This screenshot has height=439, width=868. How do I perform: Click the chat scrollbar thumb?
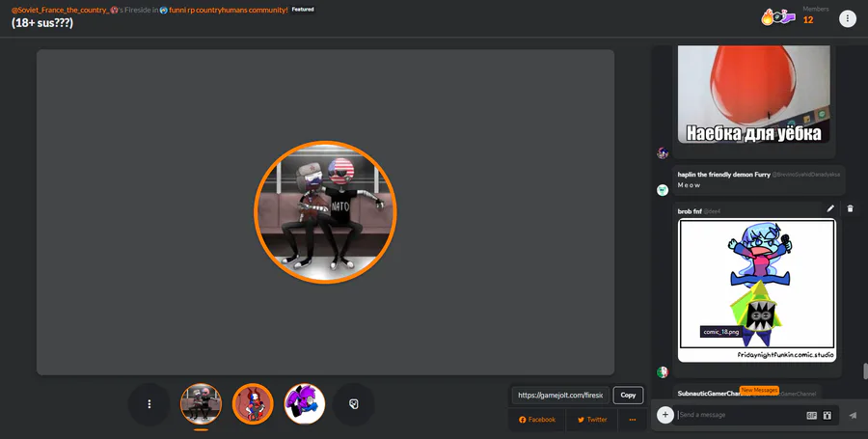[x=865, y=370]
